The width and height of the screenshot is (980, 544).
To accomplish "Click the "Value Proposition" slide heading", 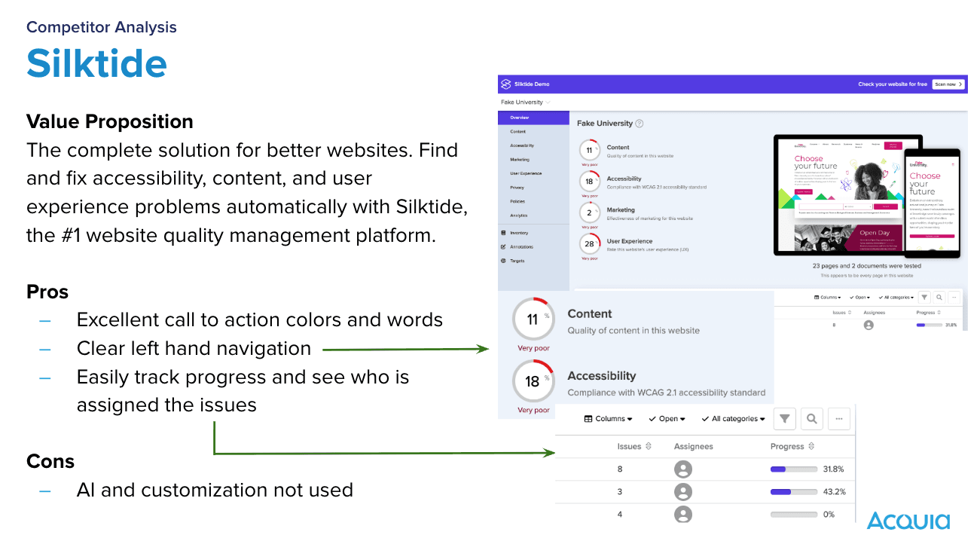I will coord(110,121).
